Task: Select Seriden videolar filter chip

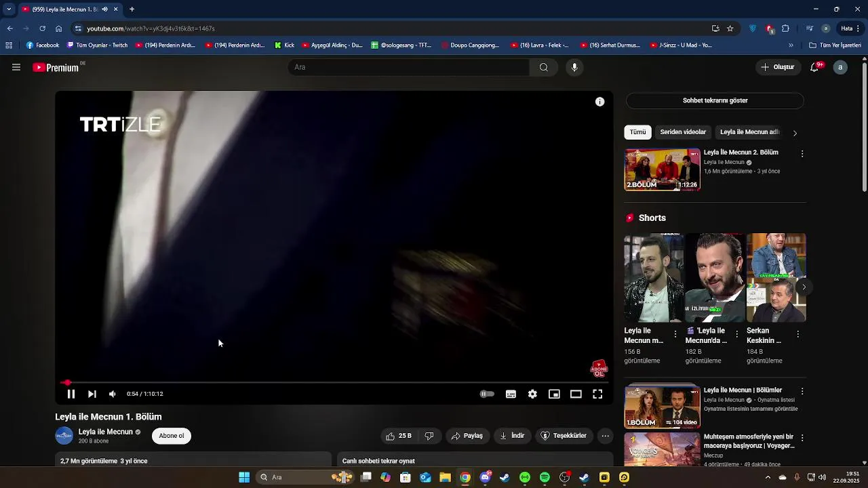Action: pos(683,132)
